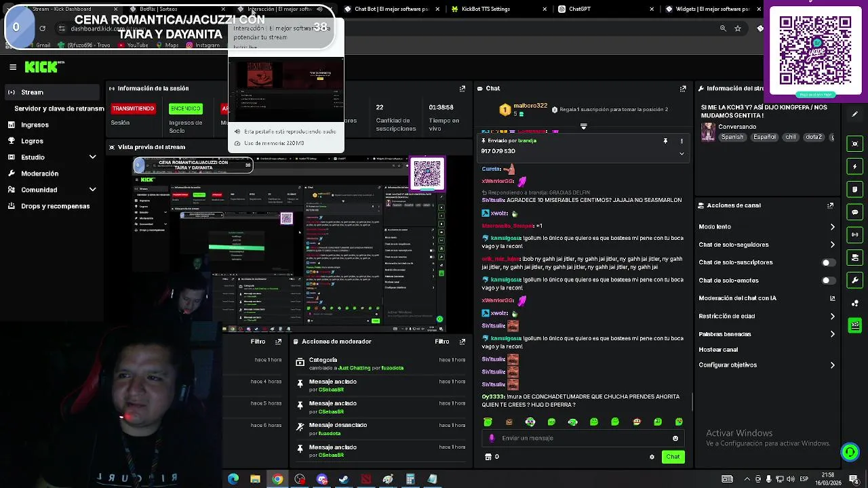Open Palabras baneadas settings
868x488 pixels.
766,334
